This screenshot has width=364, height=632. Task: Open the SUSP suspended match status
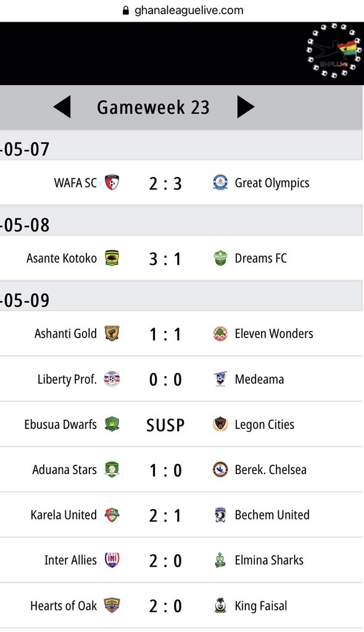[165, 425]
